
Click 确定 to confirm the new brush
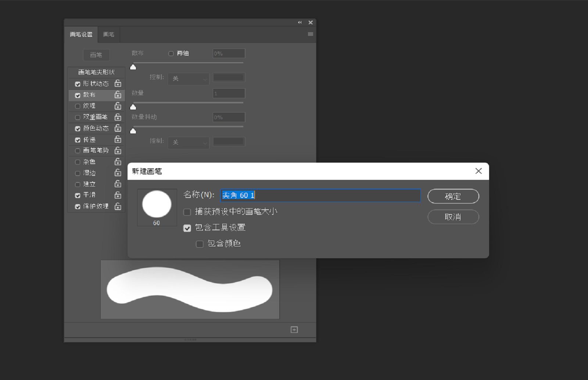pyautogui.click(x=453, y=196)
